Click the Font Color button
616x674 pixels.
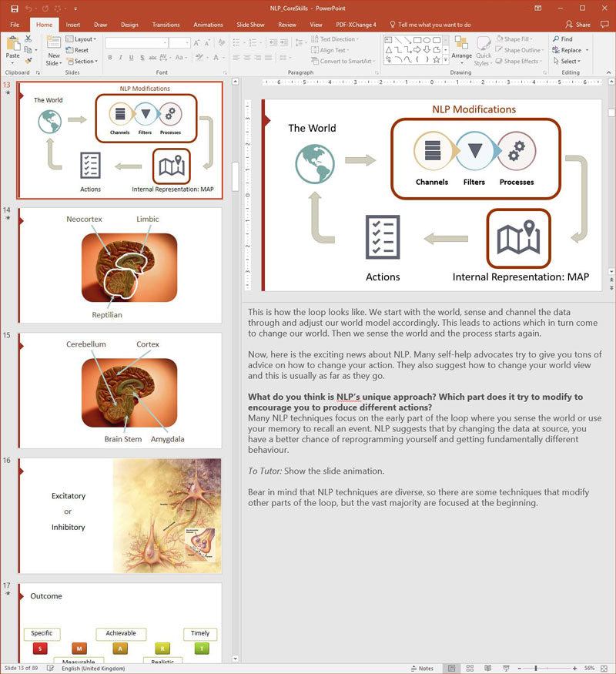point(216,57)
